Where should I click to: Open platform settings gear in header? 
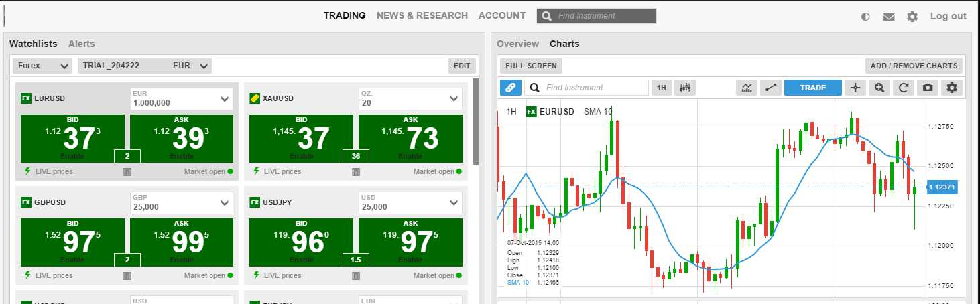[x=912, y=17]
